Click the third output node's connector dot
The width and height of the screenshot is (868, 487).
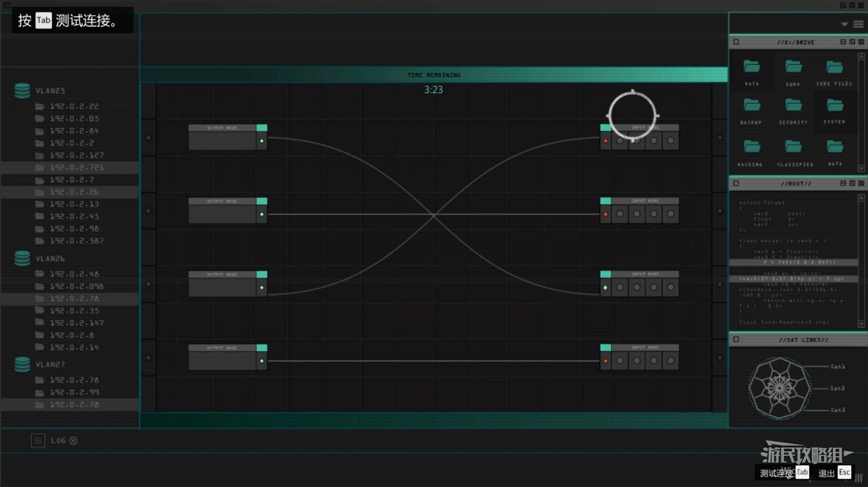(x=262, y=287)
